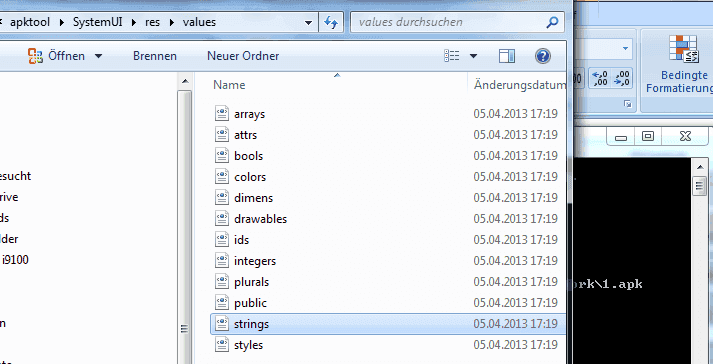Click the change view icon
The width and height of the screenshot is (713, 364).
pos(452,56)
